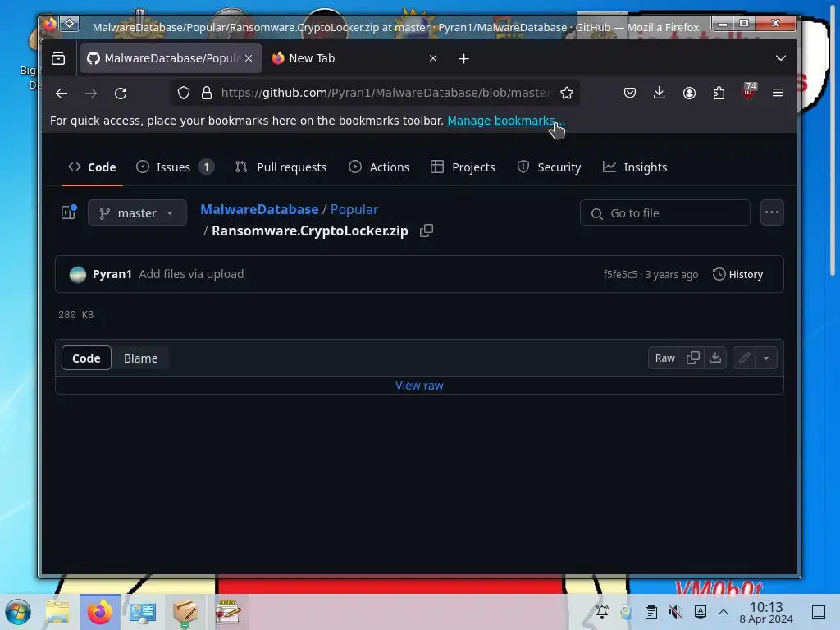This screenshot has width=840, height=630.
Task: Open the uBlock extension icon showing 74
Action: click(749, 91)
